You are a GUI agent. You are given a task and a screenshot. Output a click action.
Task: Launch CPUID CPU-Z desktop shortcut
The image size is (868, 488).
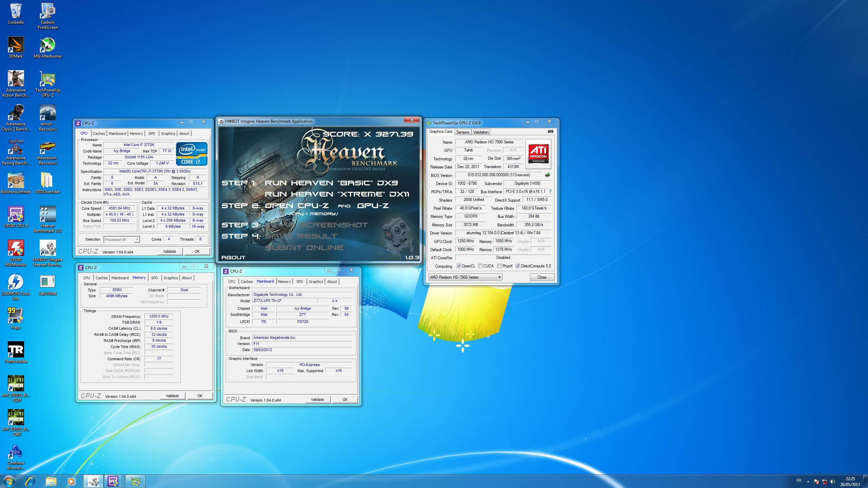(x=16, y=217)
